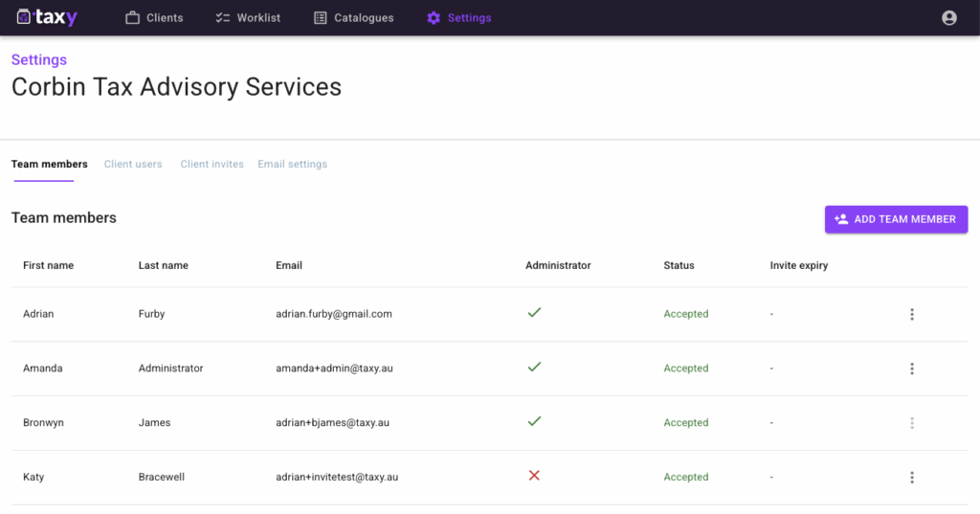Switch to the Client invites tab
The width and height of the screenshot is (980, 514).
pyautogui.click(x=212, y=164)
